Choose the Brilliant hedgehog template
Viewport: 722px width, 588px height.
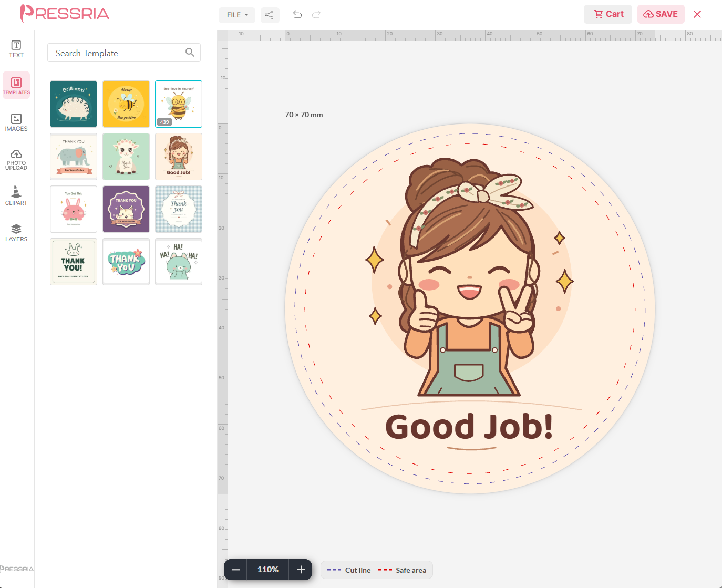(x=74, y=104)
